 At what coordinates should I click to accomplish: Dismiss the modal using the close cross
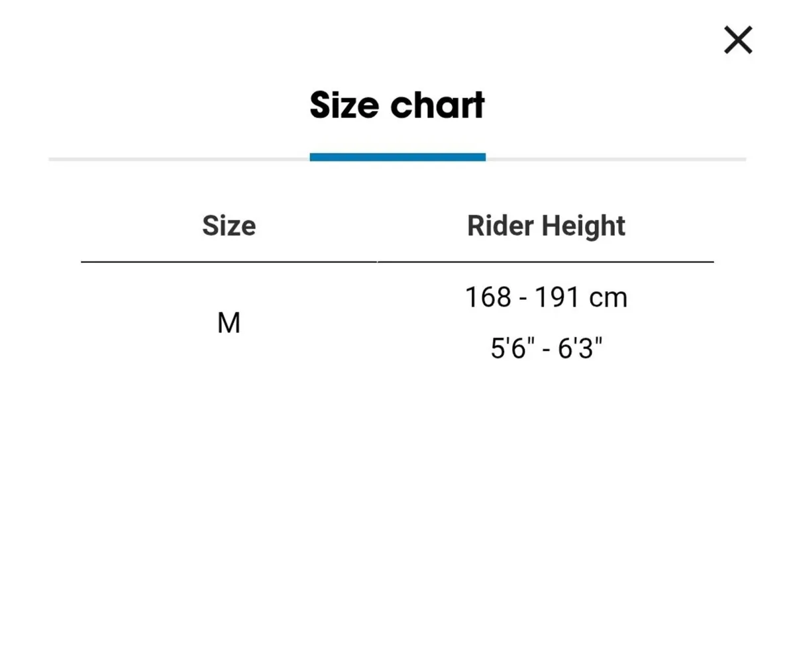(737, 40)
